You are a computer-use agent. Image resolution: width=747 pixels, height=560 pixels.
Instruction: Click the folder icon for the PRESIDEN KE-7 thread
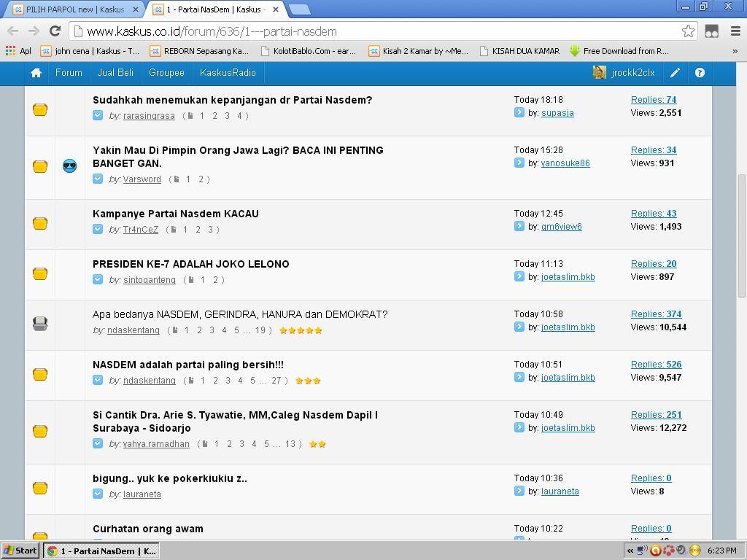(x=40, y=273)
